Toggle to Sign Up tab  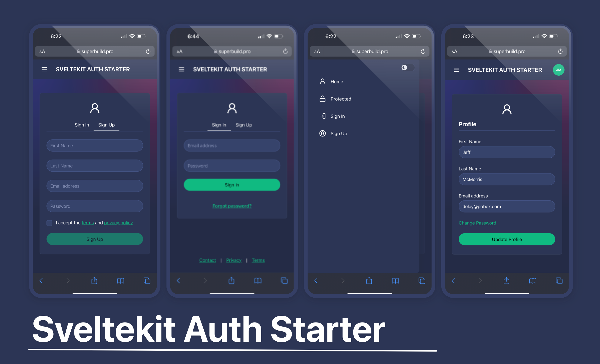tap(244, 125)
